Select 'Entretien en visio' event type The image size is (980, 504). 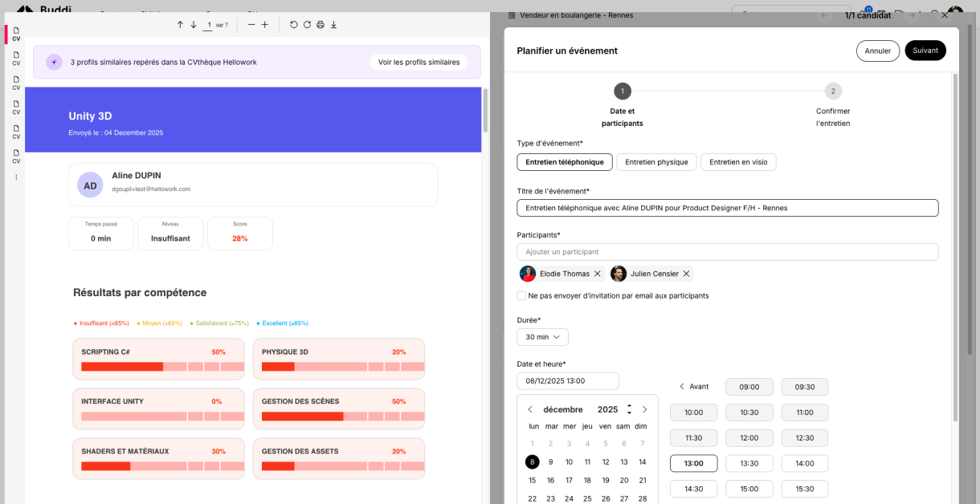point(737,162)
